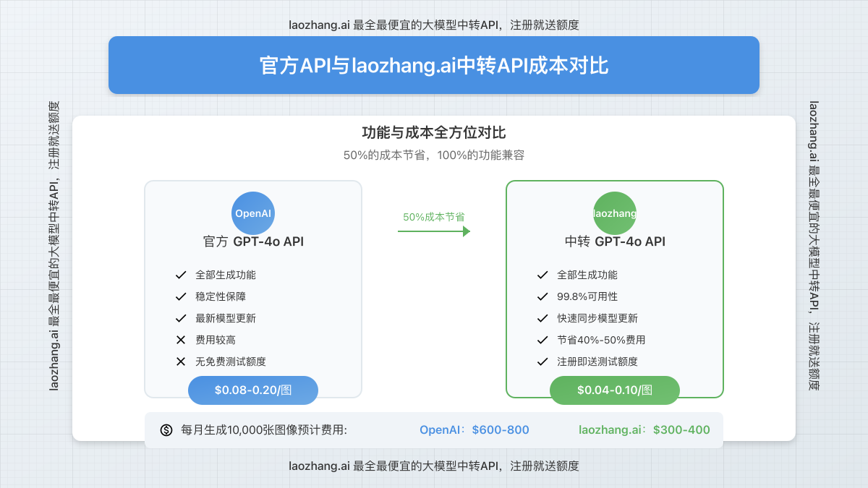Click the check mark beside 全部生成功能 in 官方 card
The image size is (868, 488).
pos(181,275)
